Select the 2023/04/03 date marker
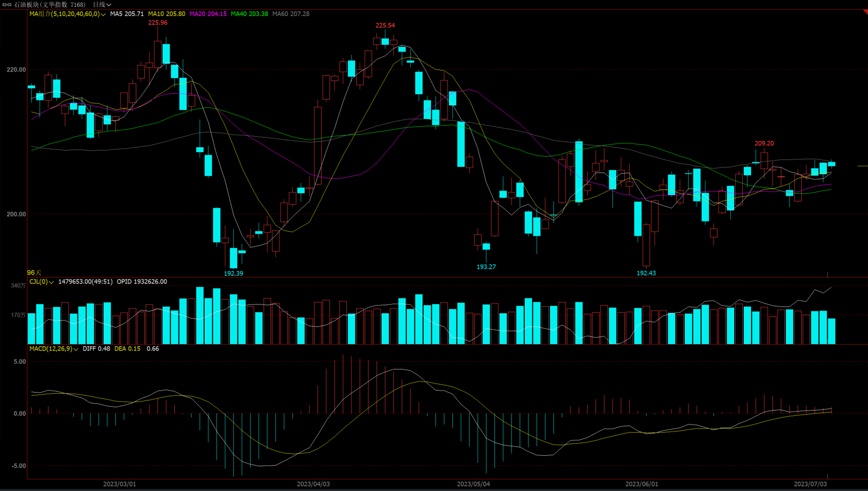 (x=314, y=484)
